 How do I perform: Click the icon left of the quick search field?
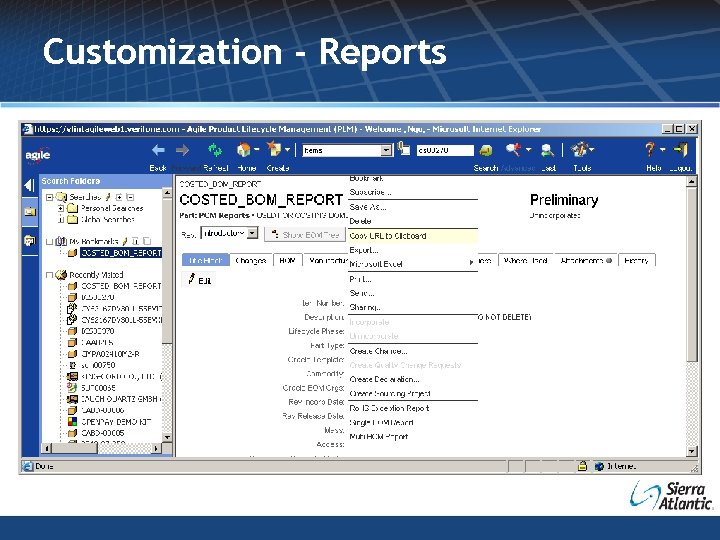click(x=404, y=149)
